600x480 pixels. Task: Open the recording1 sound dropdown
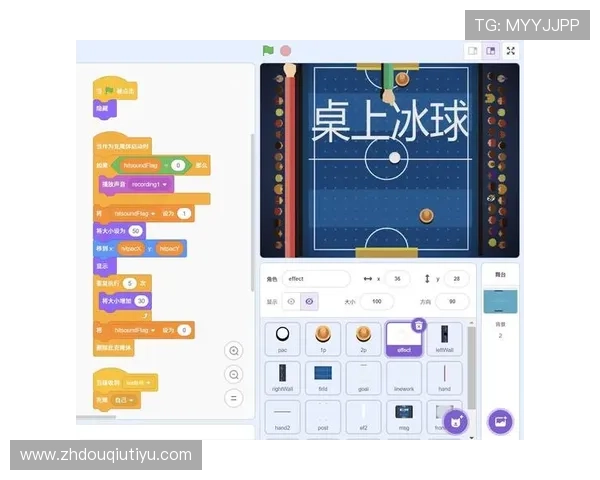click(x=149, y=184)
